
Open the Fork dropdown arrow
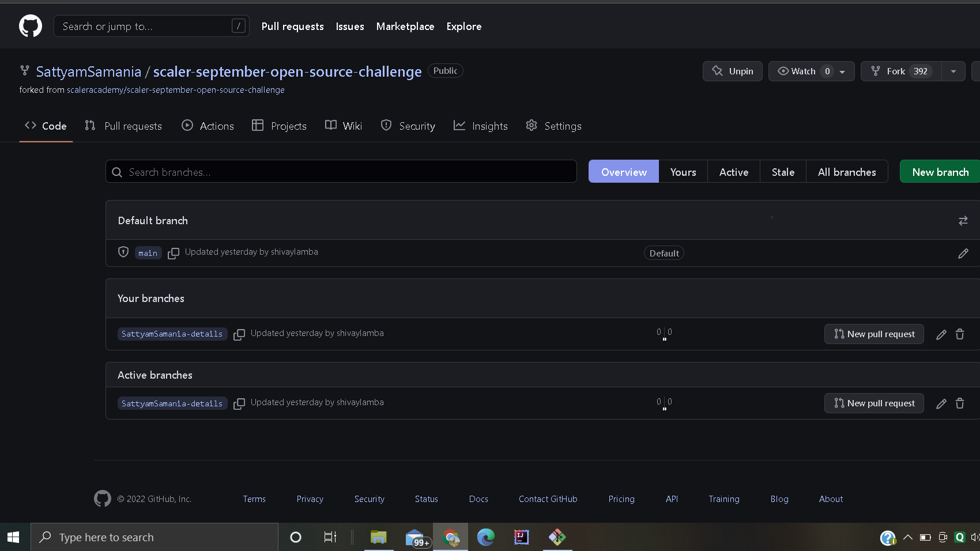point(953,71)
